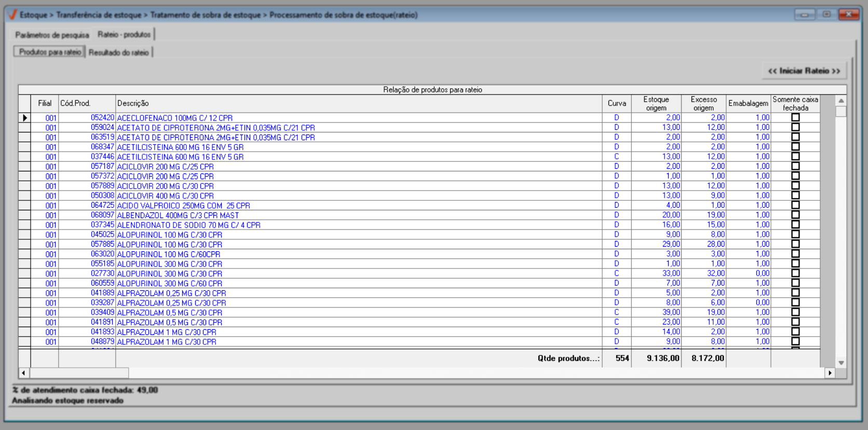Viewport: 868px width, 430px height.
Task: Click the row pointer arrow beside ACECLOFENACO row
Action: tap(24, 118)
